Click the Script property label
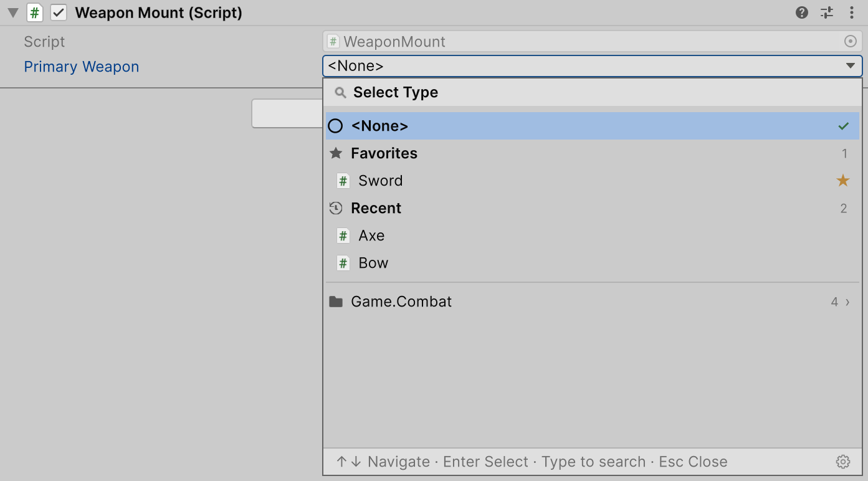 tap(44, 42)
